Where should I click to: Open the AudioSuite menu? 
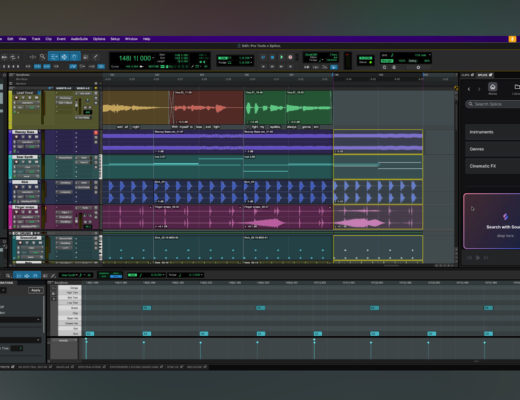pyautogui.click(x=79, y=39)
